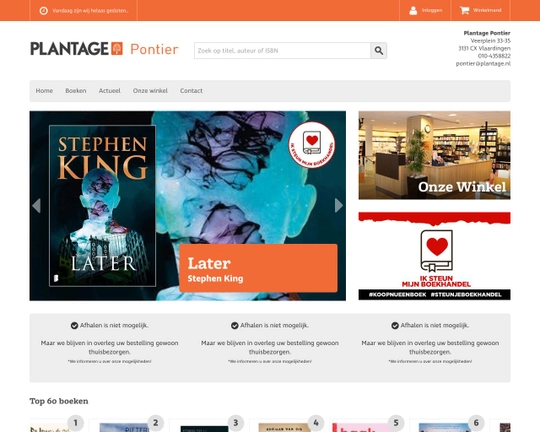
Task: Open the Onze winkel menu item
Action: (x=150, y=91)
